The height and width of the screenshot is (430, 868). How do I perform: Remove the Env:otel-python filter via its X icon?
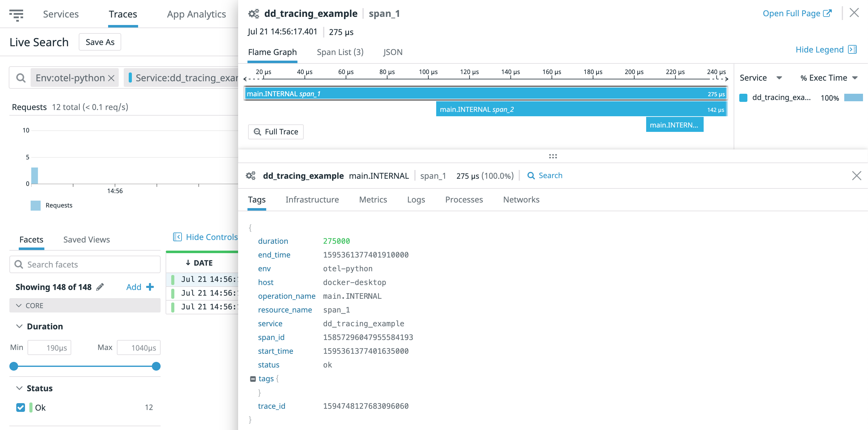[112, 77]
